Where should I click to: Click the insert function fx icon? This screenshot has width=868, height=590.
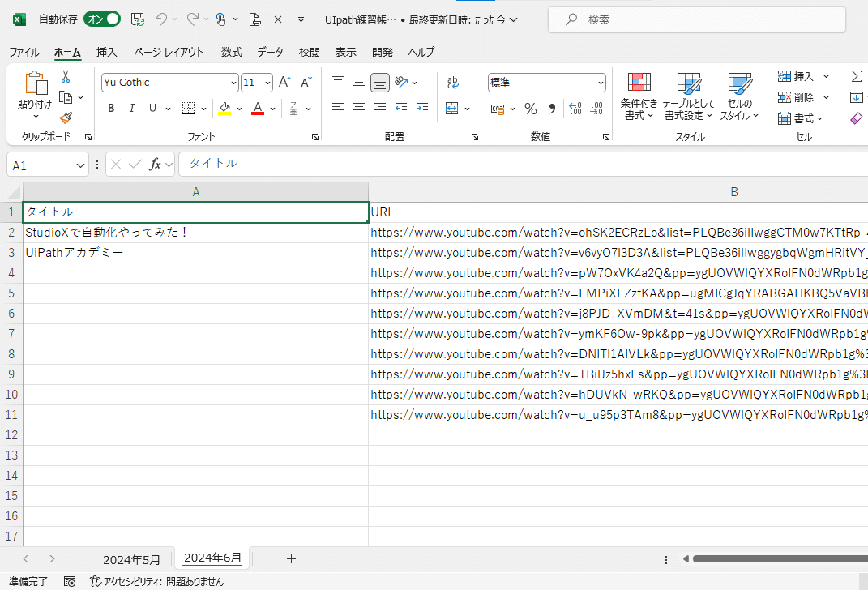(x=155, y=165)
